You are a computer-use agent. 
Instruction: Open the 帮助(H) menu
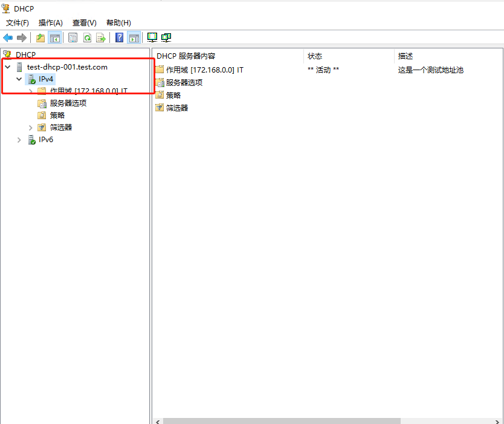118,23
